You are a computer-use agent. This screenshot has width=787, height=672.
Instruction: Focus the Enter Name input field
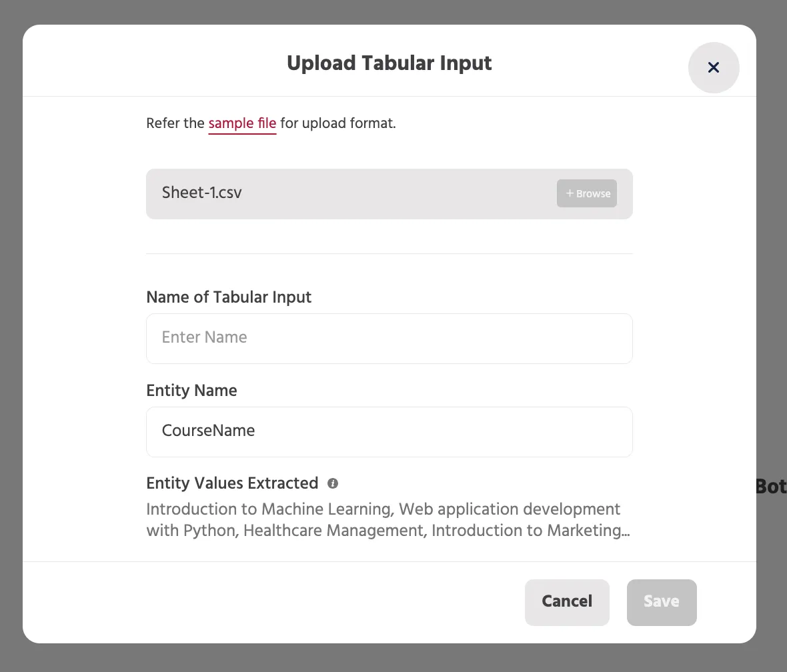389,339
